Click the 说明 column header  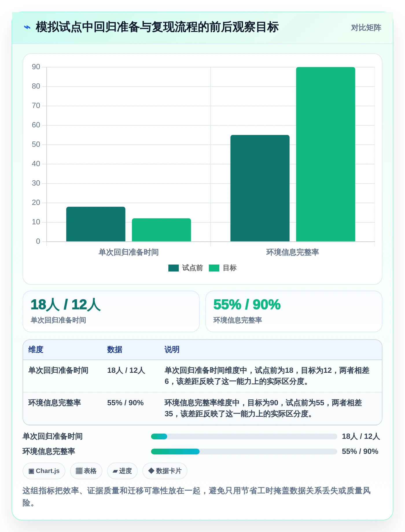click(172, 350)
